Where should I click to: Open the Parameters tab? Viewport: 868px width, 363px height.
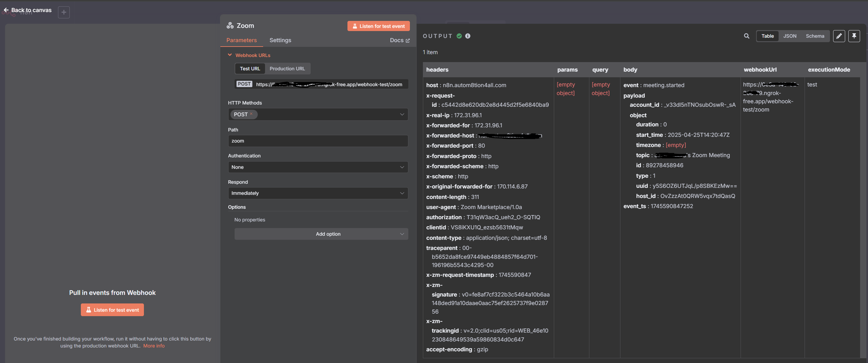click(241, 40)
